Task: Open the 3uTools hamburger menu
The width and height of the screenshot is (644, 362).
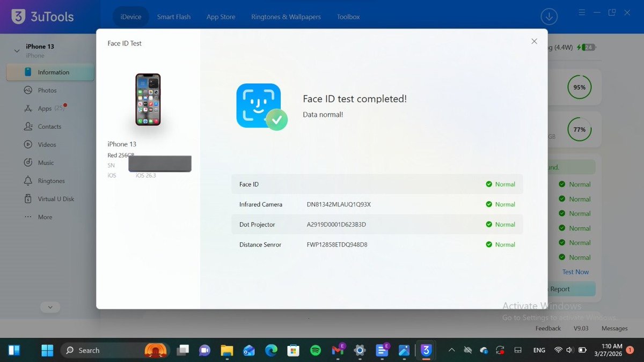Action: [x=582, y=12]
